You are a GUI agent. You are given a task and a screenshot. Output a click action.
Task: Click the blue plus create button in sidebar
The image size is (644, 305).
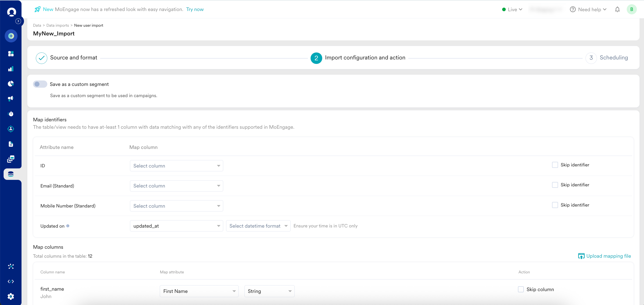(x=11, y=36)
